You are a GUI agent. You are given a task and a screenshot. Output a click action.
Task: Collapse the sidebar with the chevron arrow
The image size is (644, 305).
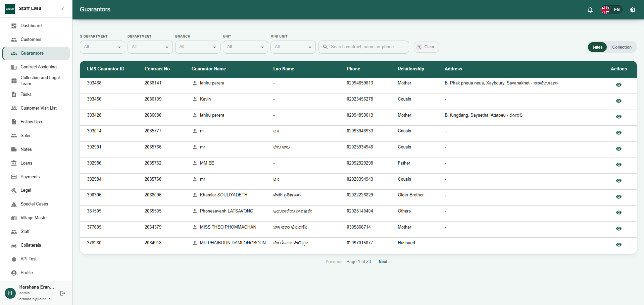point(63,9)
